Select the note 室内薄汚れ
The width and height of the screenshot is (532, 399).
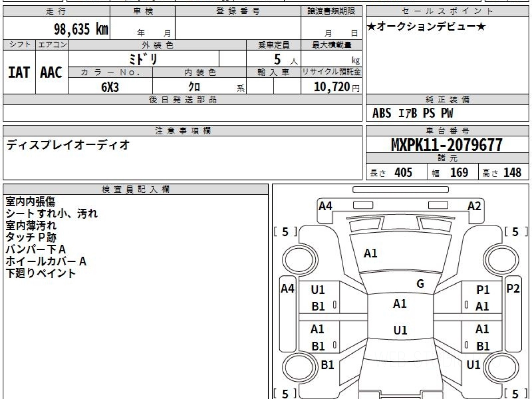(31, 226)
